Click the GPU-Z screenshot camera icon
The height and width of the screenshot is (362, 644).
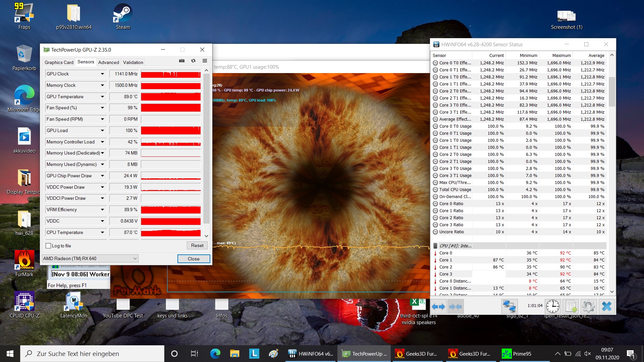pos(181,61)
